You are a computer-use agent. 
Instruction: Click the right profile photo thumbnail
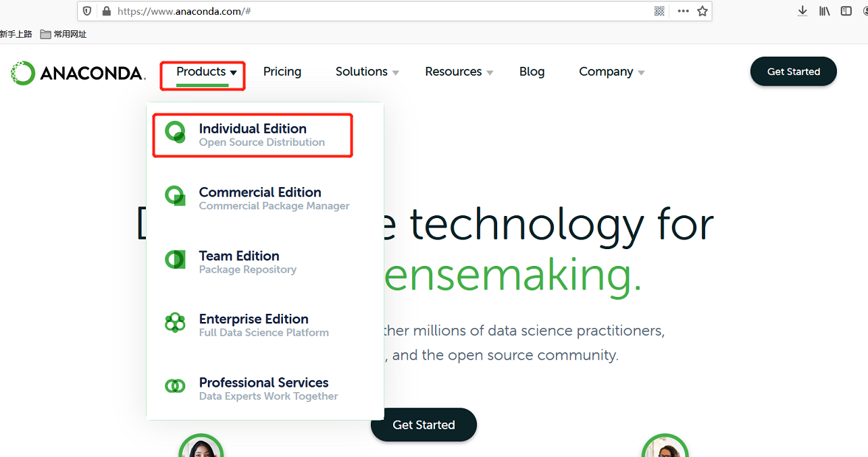pyautogui.click(x=665, y=446)
